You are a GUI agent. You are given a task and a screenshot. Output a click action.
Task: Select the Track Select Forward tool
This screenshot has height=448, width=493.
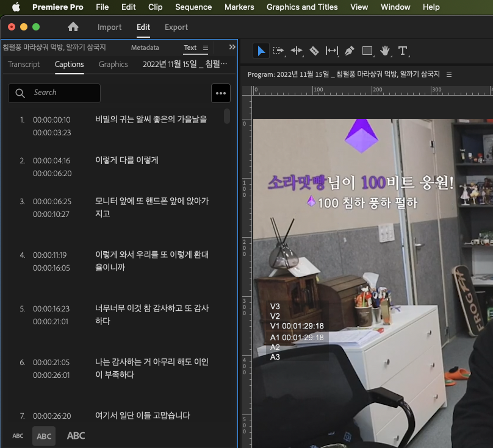(x=278, y=51)
